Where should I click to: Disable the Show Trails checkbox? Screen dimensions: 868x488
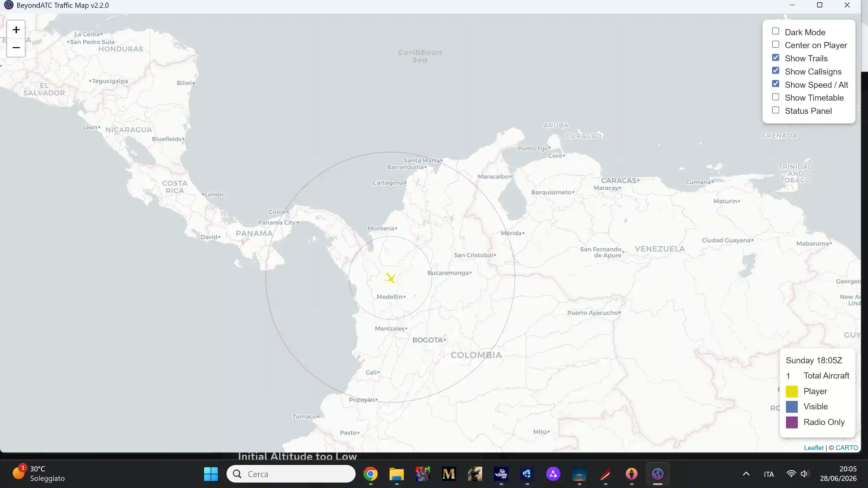(x=775, y=58)
